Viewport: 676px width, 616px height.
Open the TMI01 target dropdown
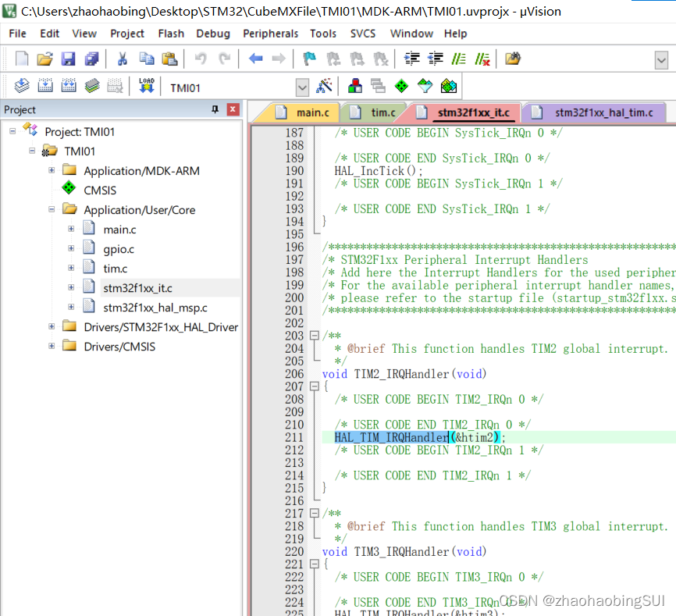[302, 87]
